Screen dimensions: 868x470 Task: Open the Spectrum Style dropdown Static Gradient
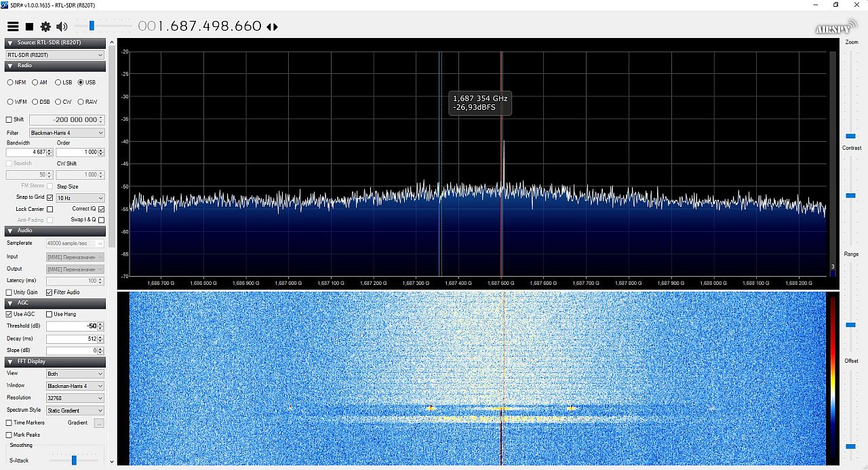pyautogui.click(x=75, y=410)
